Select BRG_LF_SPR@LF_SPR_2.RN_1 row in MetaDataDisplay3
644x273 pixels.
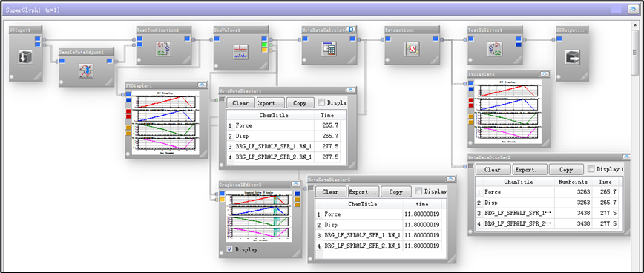pyautogui.click(x=378, y=246)
